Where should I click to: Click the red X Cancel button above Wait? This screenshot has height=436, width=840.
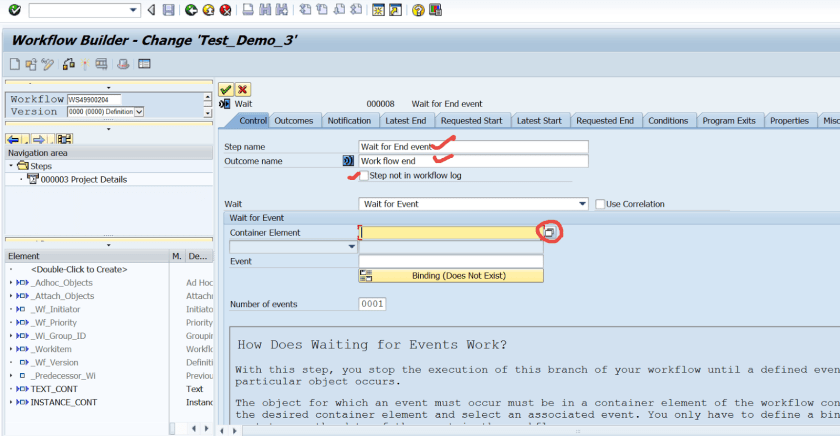(243, 89)
